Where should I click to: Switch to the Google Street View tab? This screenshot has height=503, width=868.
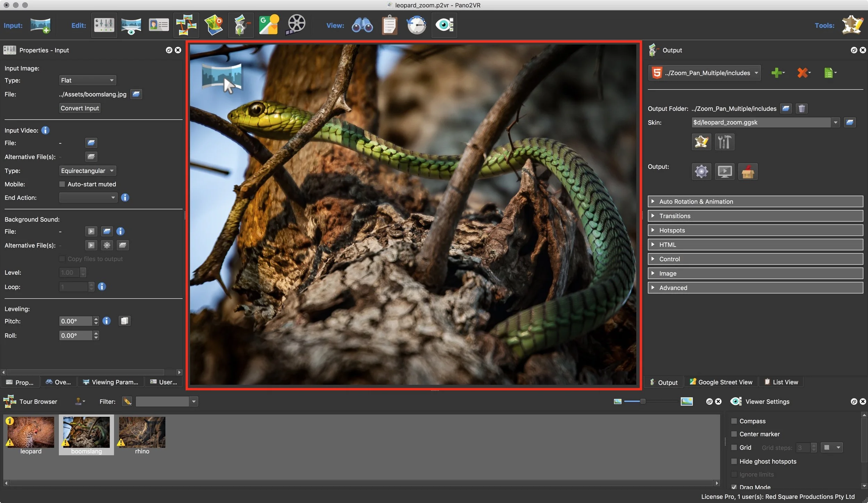[721, 382]
